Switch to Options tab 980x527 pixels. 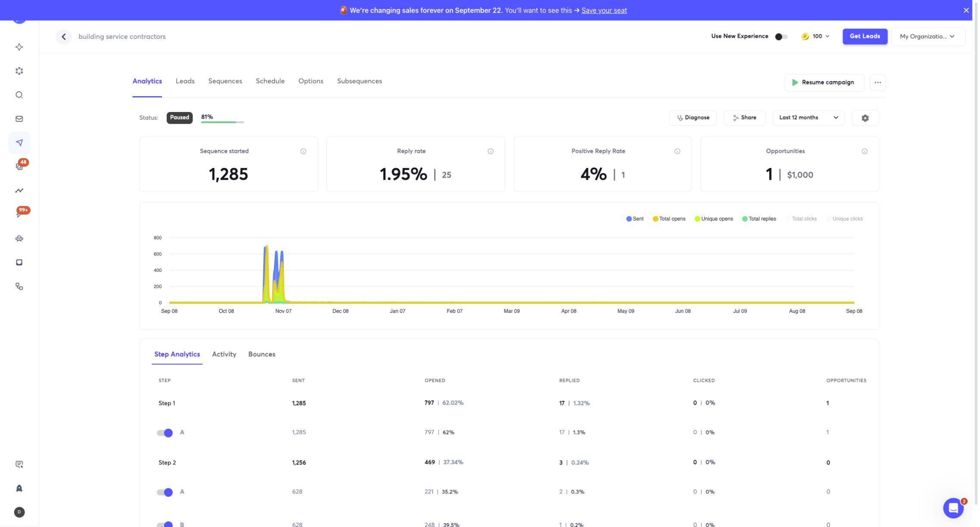click(311, 81)
